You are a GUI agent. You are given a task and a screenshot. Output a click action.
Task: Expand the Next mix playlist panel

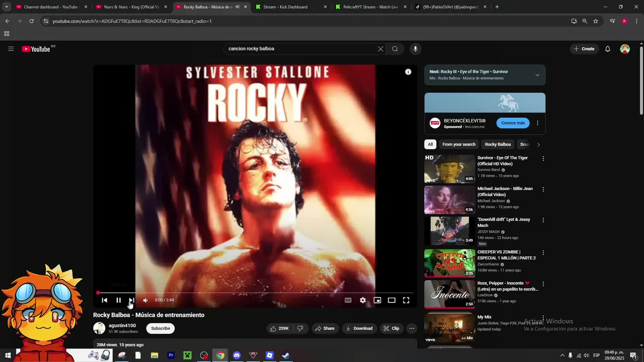pos(537,75)
